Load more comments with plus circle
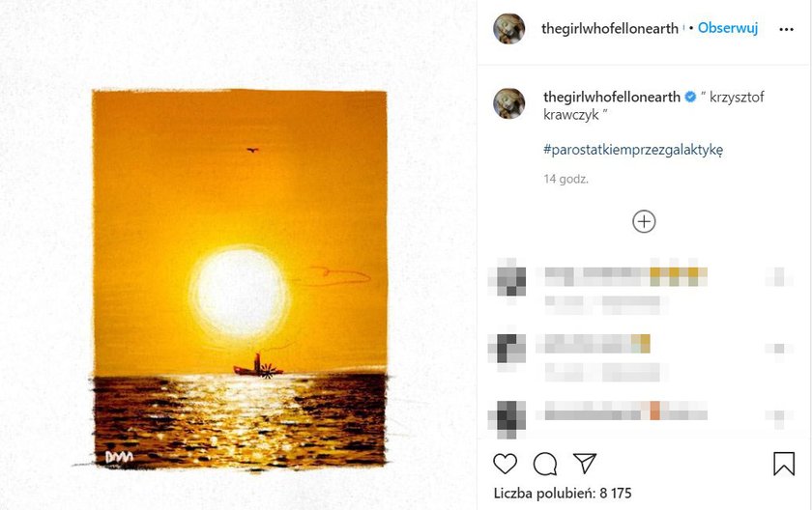The height and width of the screenshot is (510, 812). [644, 221]
